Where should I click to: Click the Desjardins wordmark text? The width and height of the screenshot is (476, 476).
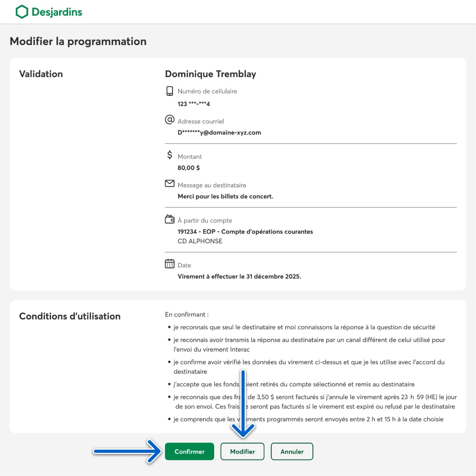57,12
